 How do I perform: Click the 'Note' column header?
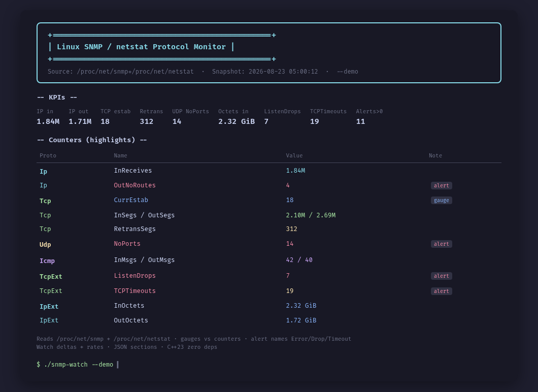[435, 155]
